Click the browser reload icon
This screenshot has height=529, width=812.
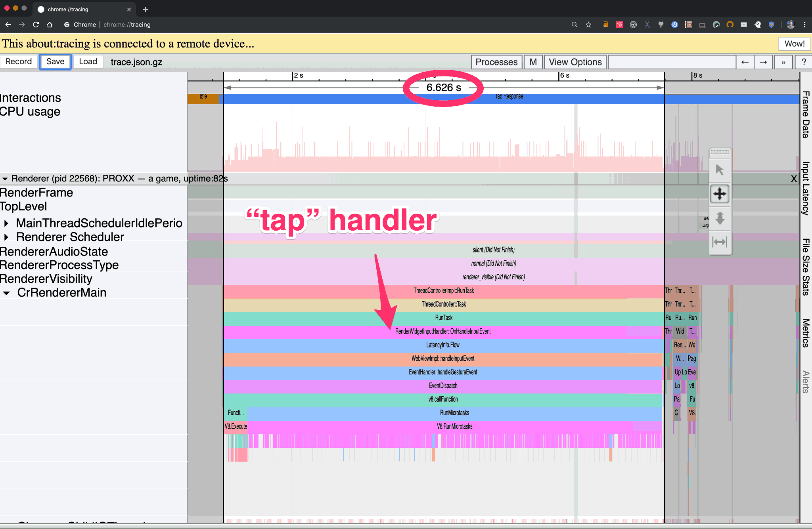(x=36, y=25)
